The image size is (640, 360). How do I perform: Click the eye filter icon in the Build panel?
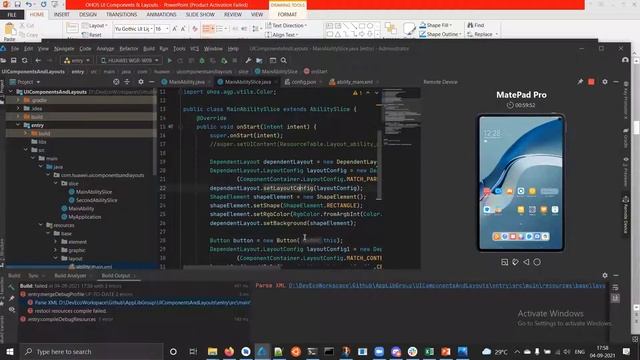[x=11, y=310]
